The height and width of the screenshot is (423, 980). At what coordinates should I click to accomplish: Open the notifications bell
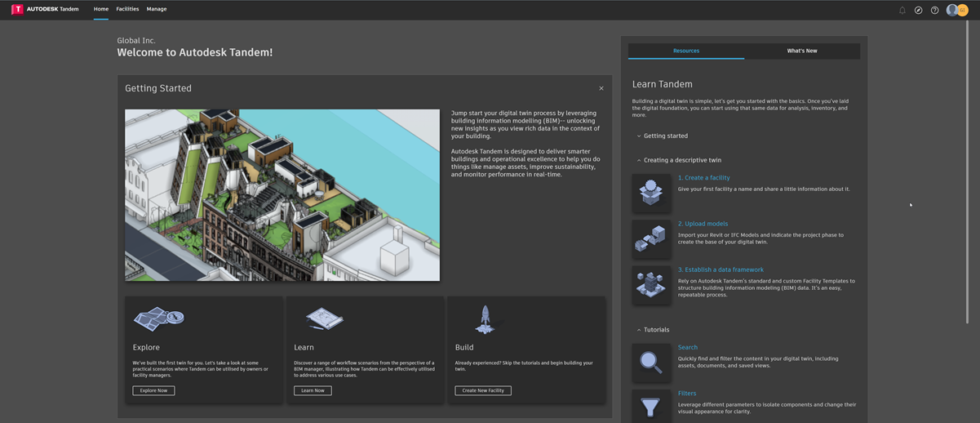click(902, 11)
